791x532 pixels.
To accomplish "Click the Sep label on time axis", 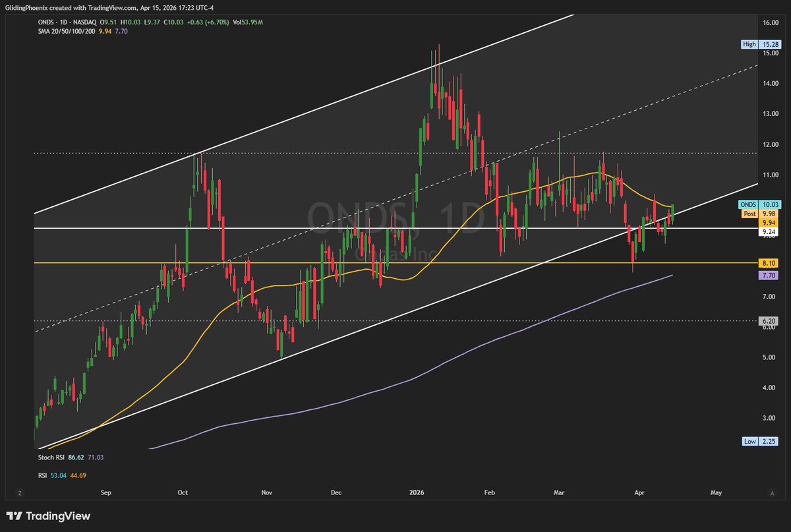I will coord(107,492).
